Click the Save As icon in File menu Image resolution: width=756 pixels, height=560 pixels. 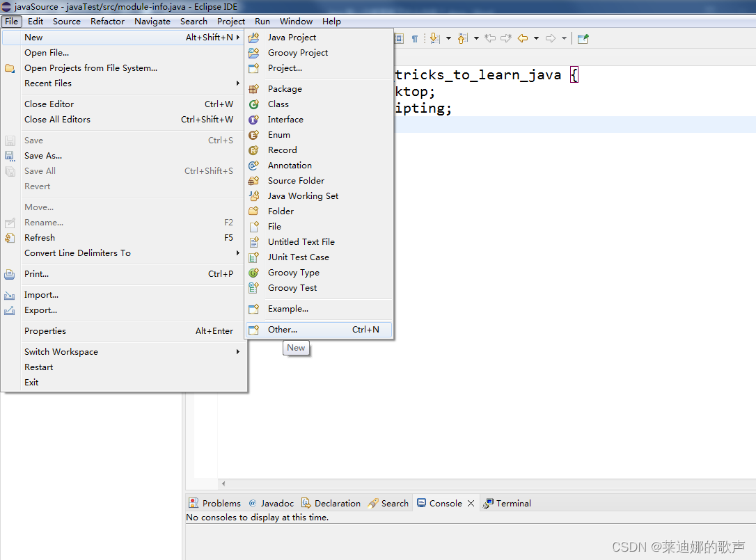(10, 156)
